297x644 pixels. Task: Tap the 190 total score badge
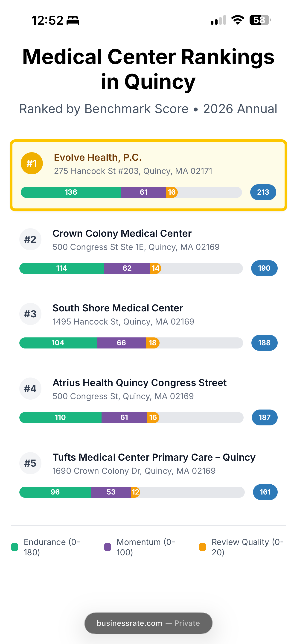(264, 268)
